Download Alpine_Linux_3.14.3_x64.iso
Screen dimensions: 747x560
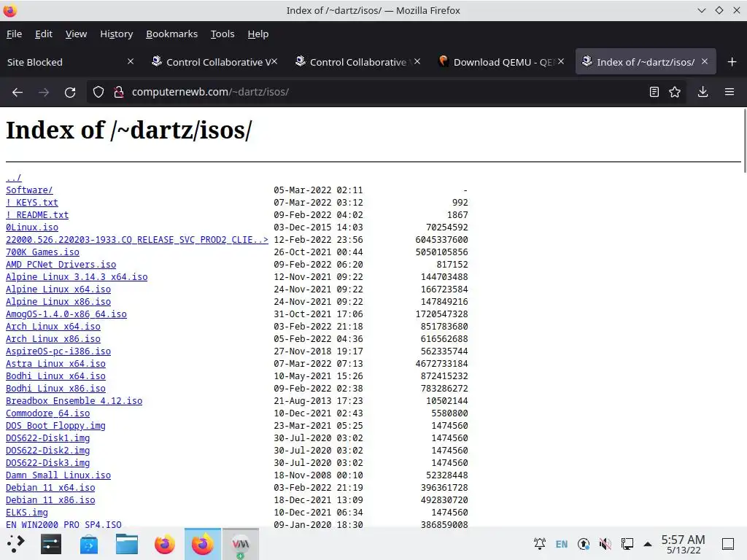pos(77,276)
